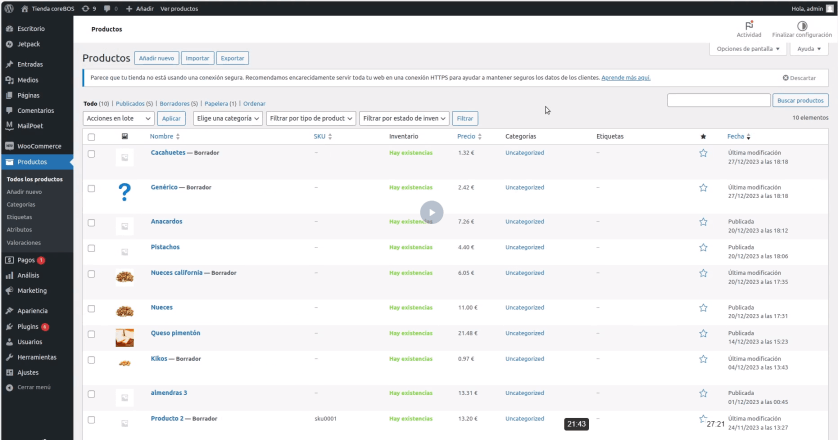Open the Queso pimentón product link
The image size is (838, 440).
[x=175, y=333]
